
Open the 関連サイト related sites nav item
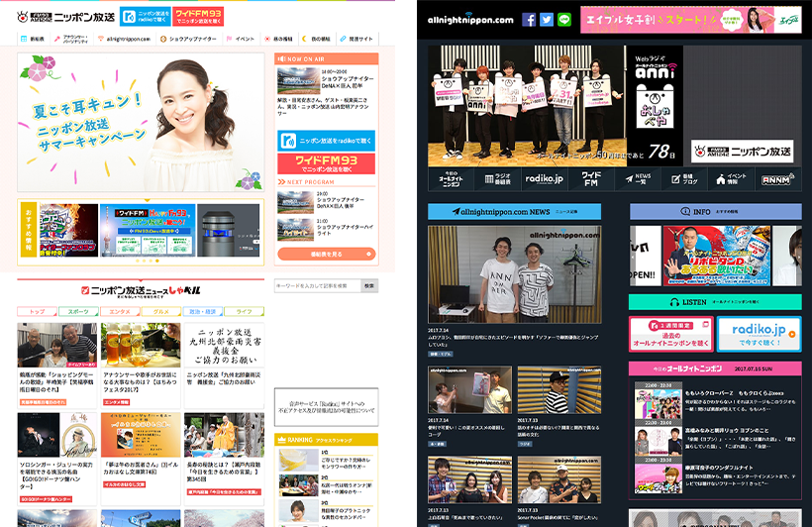pos(356,39)
